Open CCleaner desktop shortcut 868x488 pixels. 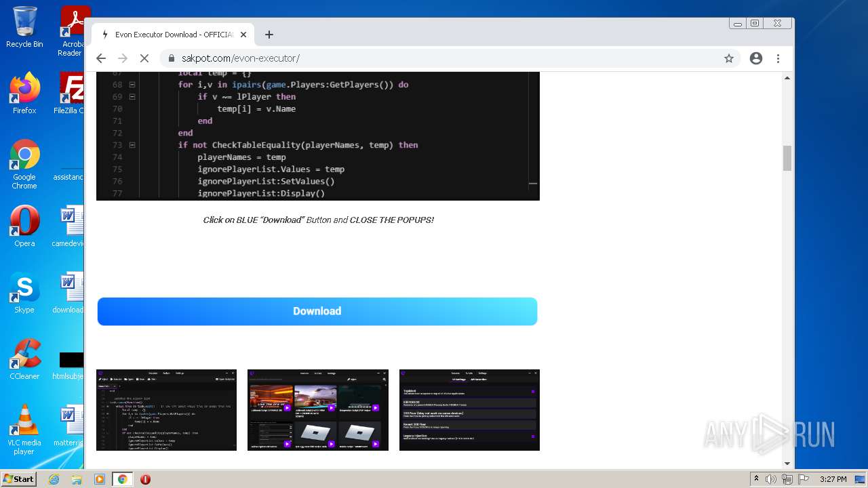click(24, 359)
